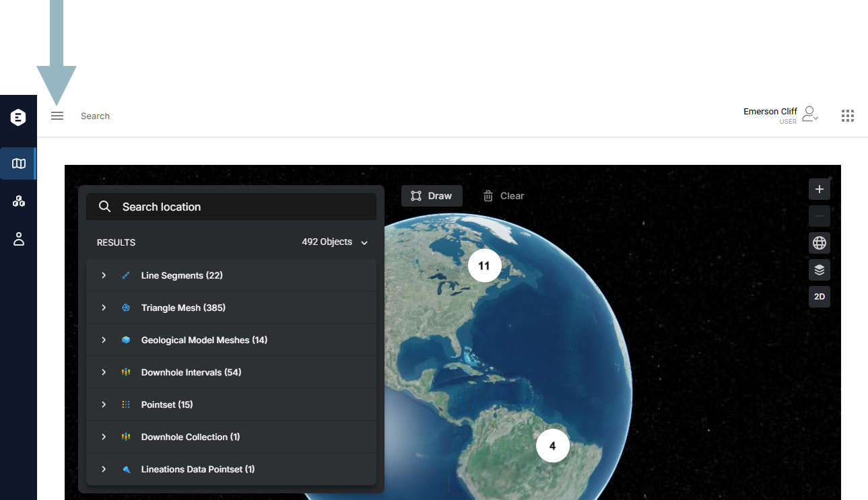Activate the Draw tool

[x=432, y=196]
